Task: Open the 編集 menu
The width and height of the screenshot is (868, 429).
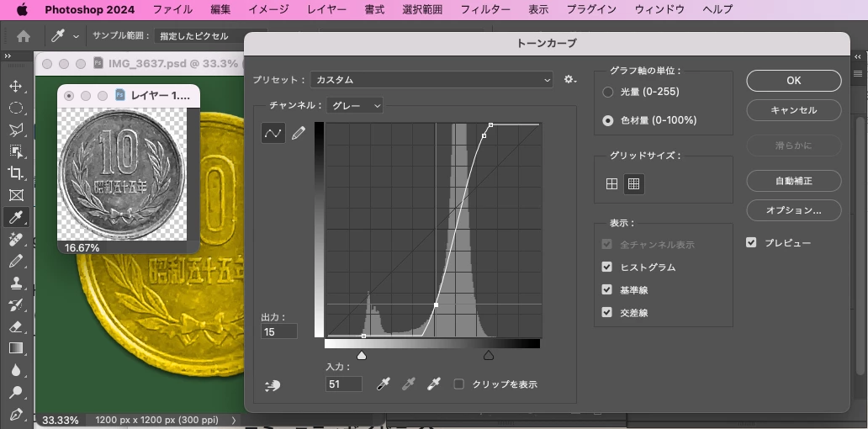Action: (x=220, y=9)
